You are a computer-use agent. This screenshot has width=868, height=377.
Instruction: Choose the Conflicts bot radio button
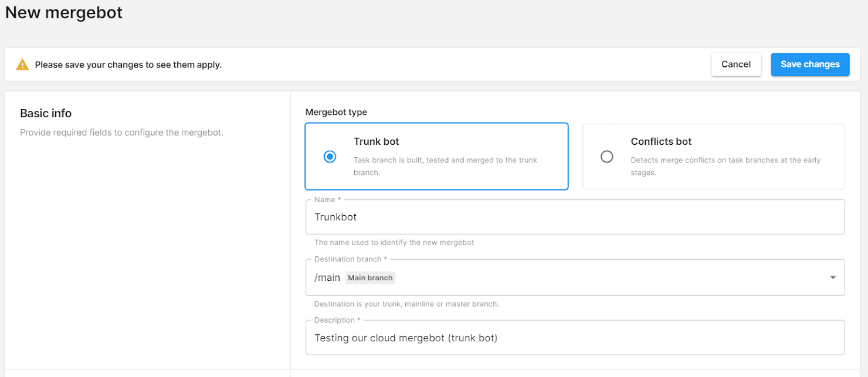coord(607,157)
